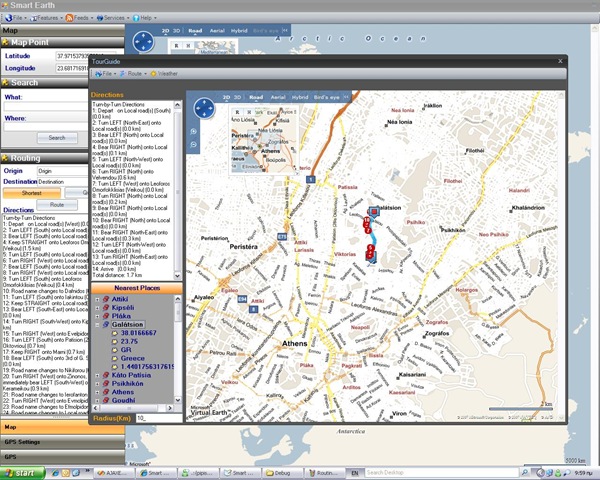Collapse the Smart Earth map toolbar with « arrows
The image size is (600, 480).
(285, 30)
